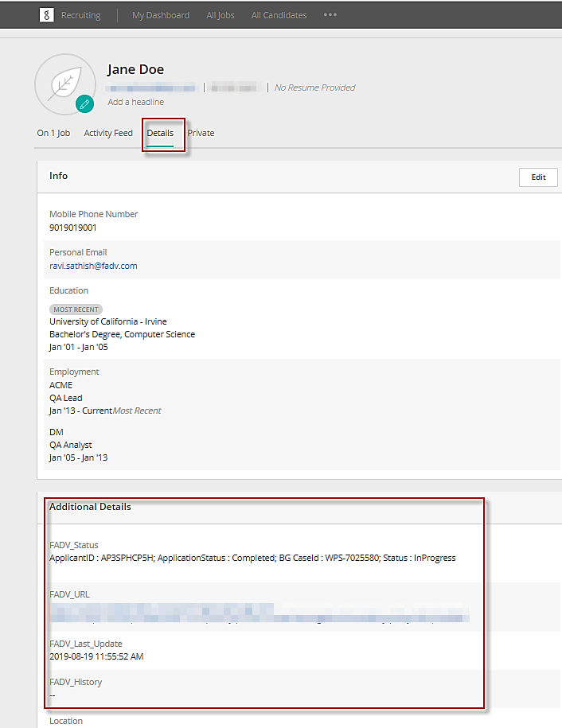
Task: Click the 2019-08-19 11:55:52 AM timestamp
Action: [x=96, y=656]
